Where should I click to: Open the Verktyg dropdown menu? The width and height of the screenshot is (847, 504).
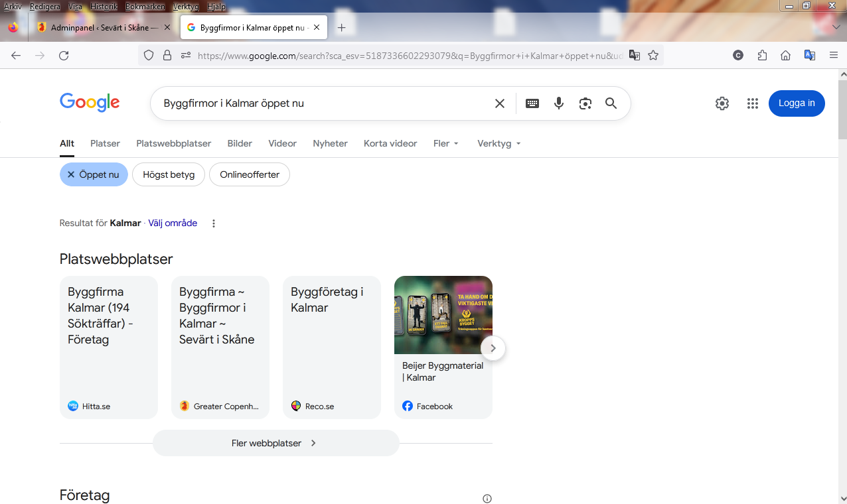click(499, 143)
